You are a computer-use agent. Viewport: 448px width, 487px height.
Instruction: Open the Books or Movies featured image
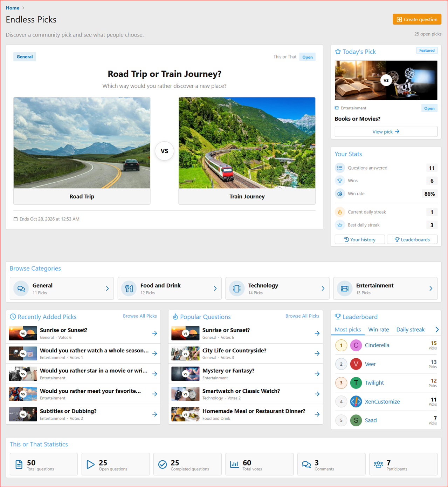coord(386,80)
